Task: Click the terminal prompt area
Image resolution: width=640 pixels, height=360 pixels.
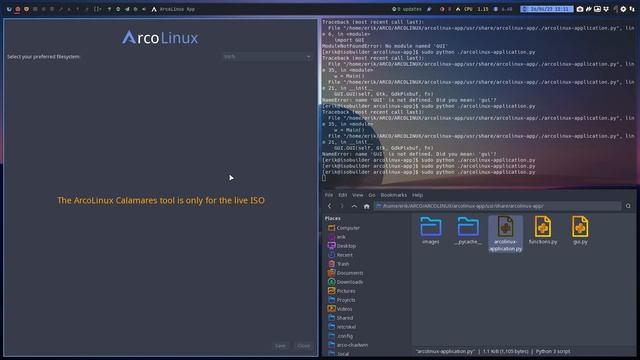Action: point(324,178)
